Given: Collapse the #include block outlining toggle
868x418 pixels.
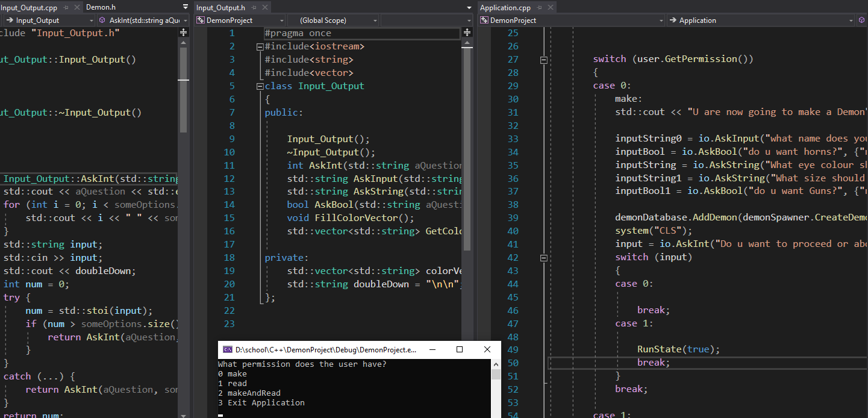Looking at the screenshot, I should click(x=260, y=46).
